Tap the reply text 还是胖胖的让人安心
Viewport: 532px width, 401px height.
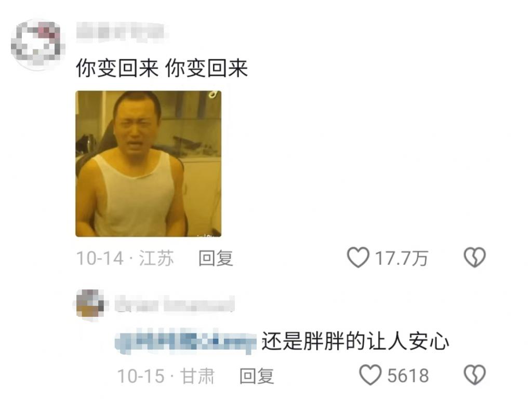click(x=355, y=341)
